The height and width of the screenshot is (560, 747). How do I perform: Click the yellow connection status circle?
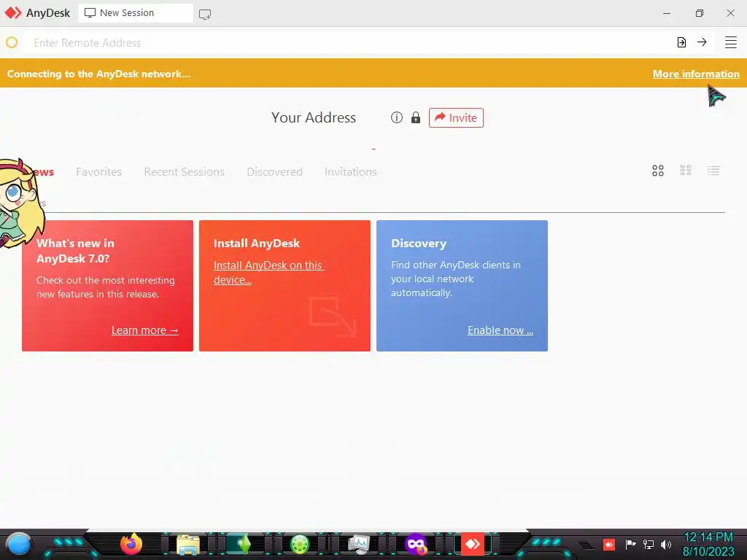coord(12,42)
